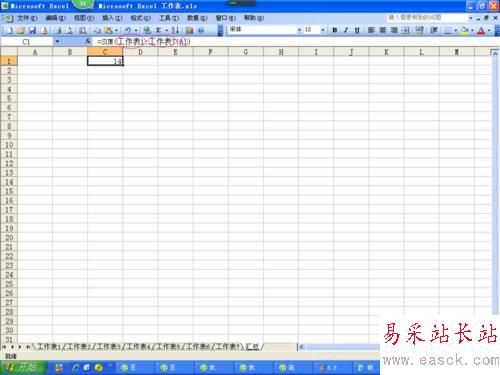Expand the Paste options dropdown arrow

(116, 30)
